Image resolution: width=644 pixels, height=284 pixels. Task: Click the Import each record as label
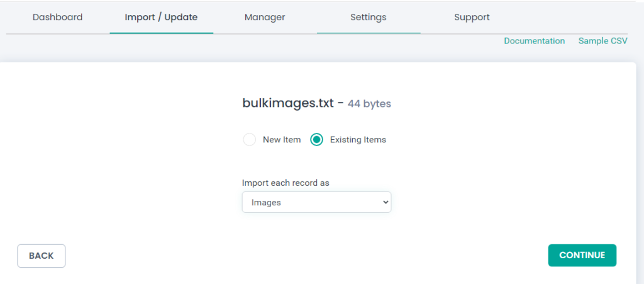286,183
